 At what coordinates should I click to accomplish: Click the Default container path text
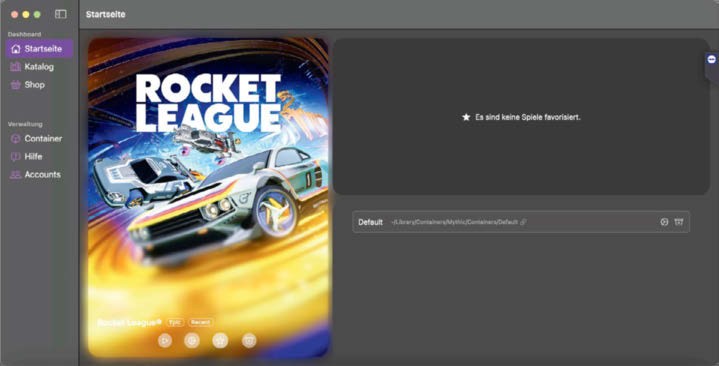(x=454, y=222)
